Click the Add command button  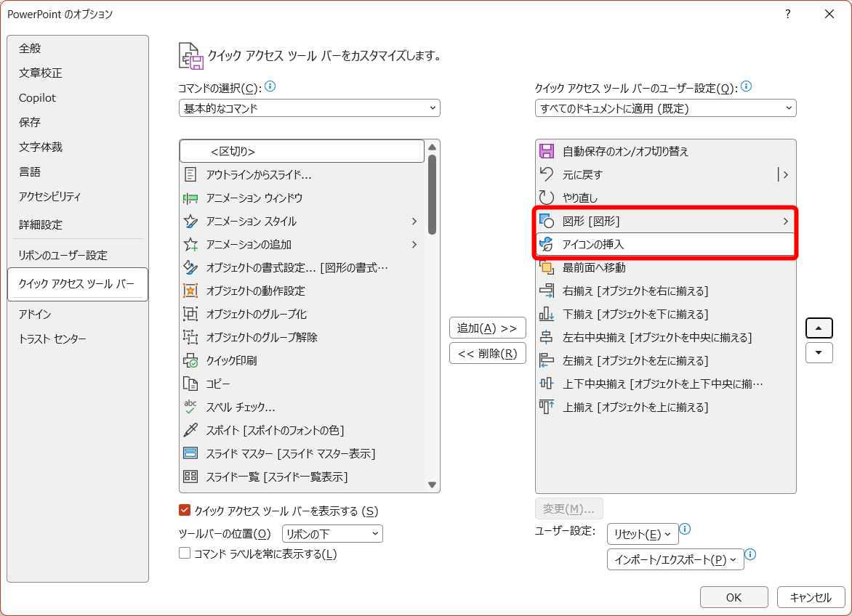click(487, 328)
